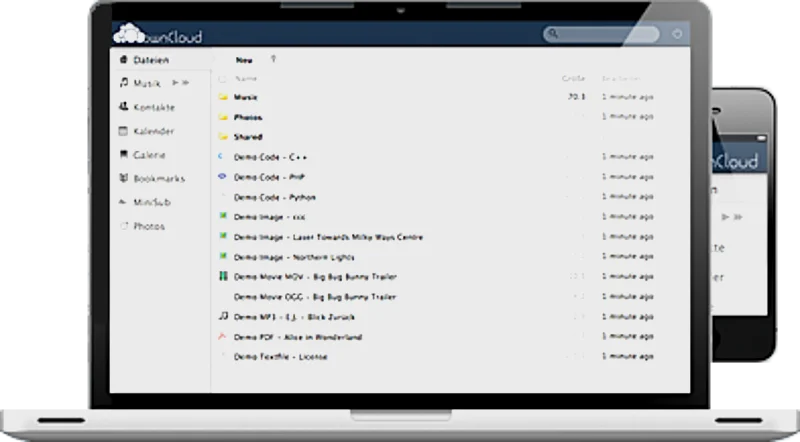This screenshot has height=442, width=800.
Task: Click the upload arrow next to New
Action: click(273, 59)
